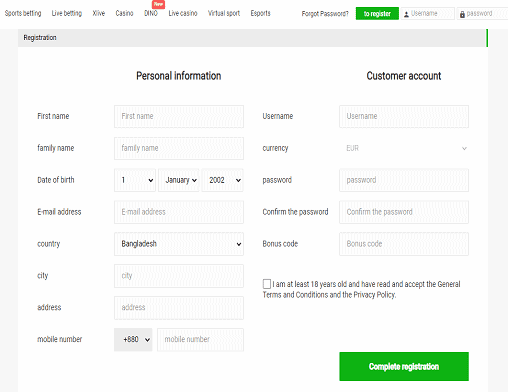Viewport: 508px width, 392px height.
Task: Click Complete registration button
Action: click(404, 366)
